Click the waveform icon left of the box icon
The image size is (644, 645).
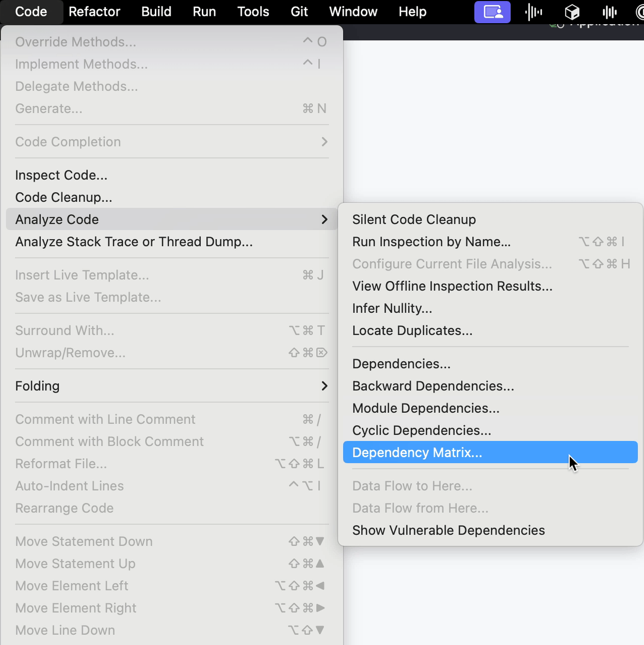[534, 12]
